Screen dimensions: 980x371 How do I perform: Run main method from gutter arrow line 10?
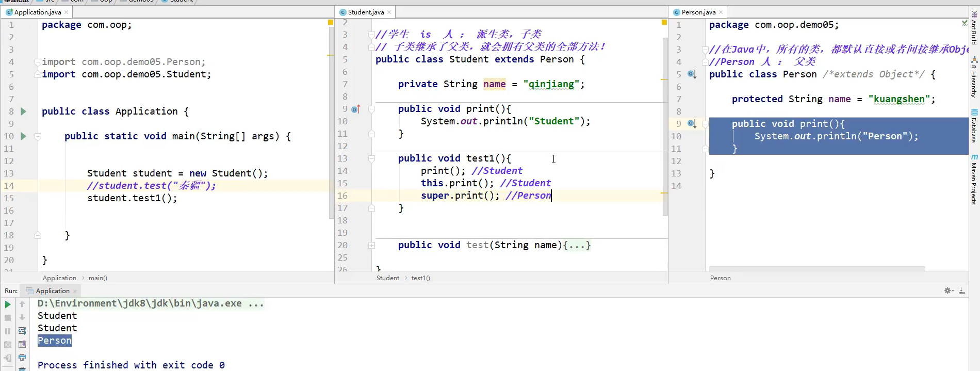click(23, 136)
